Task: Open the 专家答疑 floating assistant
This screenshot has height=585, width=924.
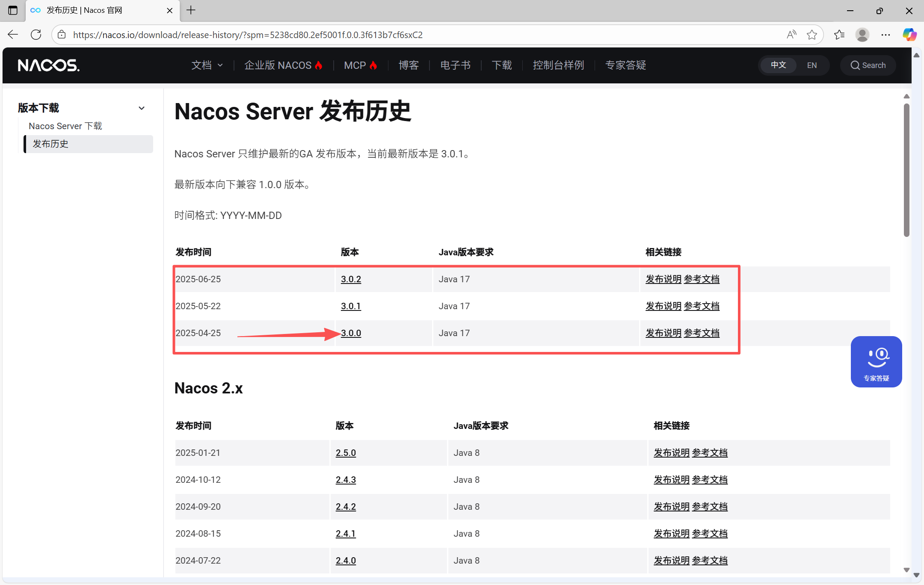Action: [876, 362]
